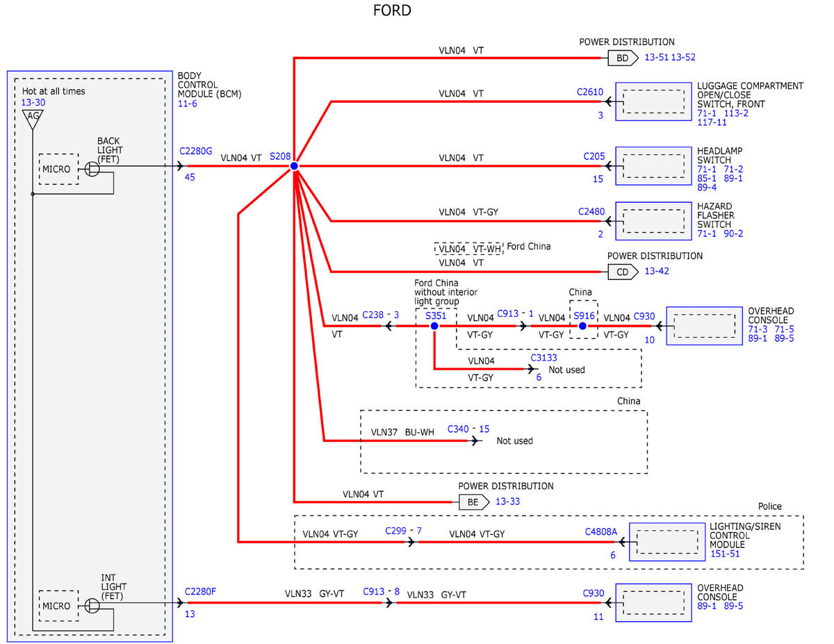Click the AG triangle power feed symbol
834x644 pixels.
pos(32,119)
